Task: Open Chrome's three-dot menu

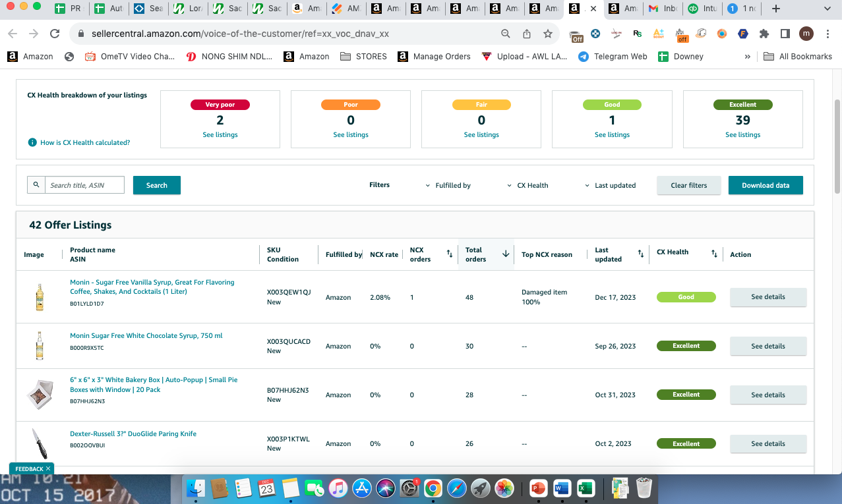Action: pos(827,34)
